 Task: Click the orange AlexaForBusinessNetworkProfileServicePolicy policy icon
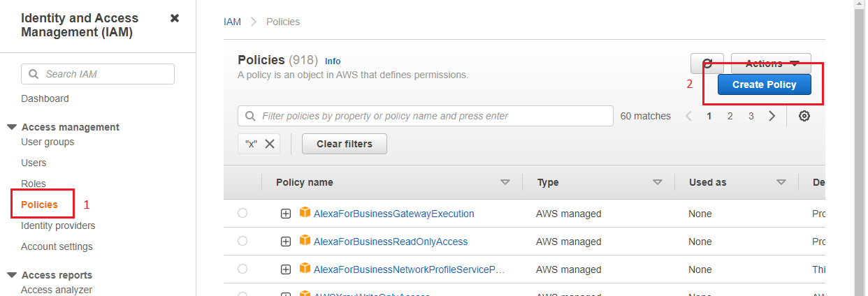pyautogui.click(x=305, y=269)
